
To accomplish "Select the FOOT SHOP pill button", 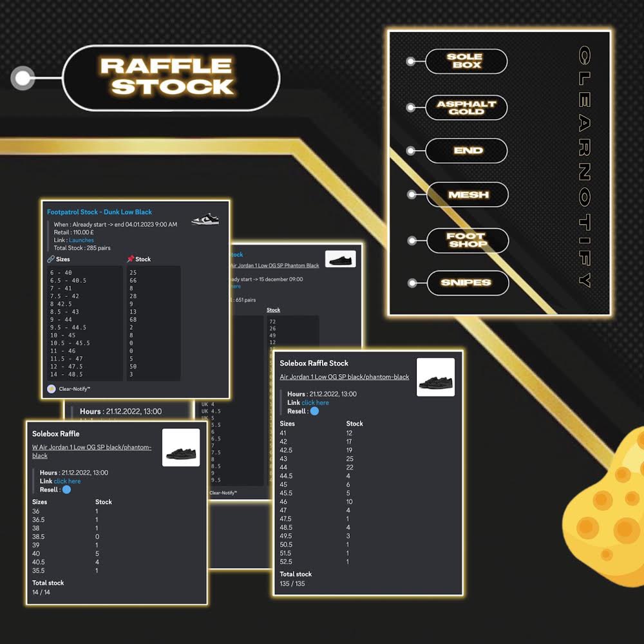I will click(x=468, y=240).
